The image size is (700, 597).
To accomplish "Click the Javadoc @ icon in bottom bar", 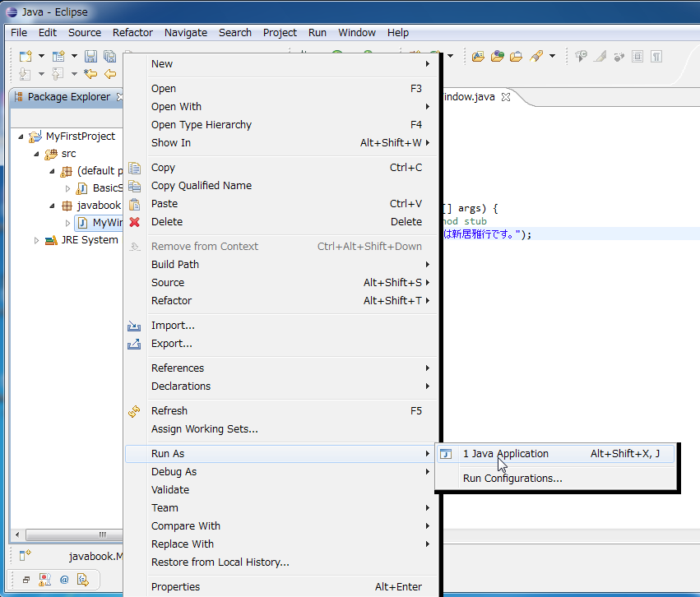I will coord(64,580).
